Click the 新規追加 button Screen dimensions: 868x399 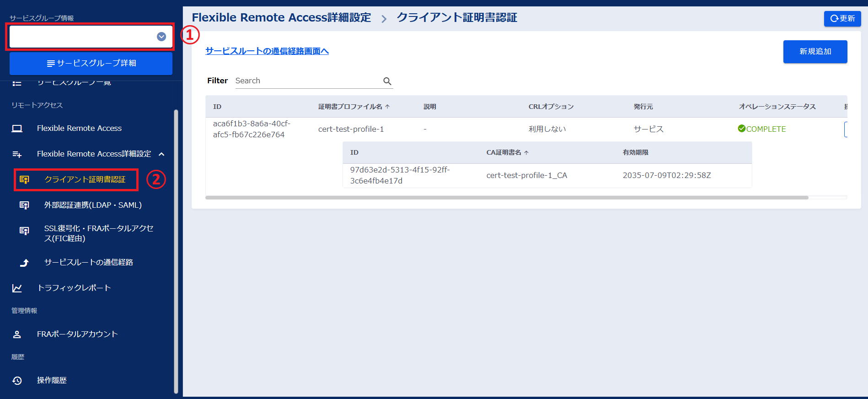815,52
